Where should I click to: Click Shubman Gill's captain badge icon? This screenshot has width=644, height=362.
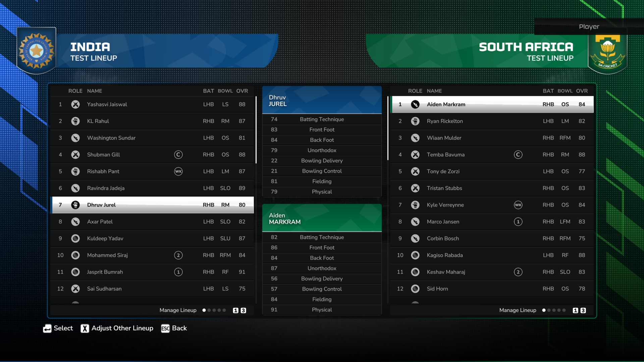[178, 155]
